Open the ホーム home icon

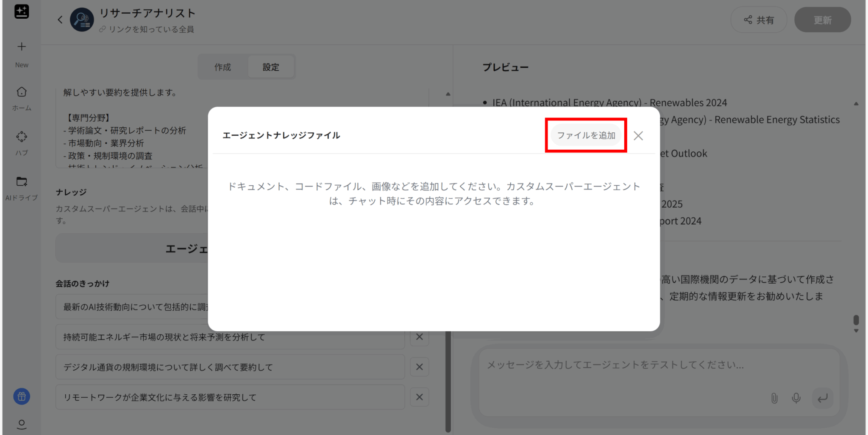point(22,92)
